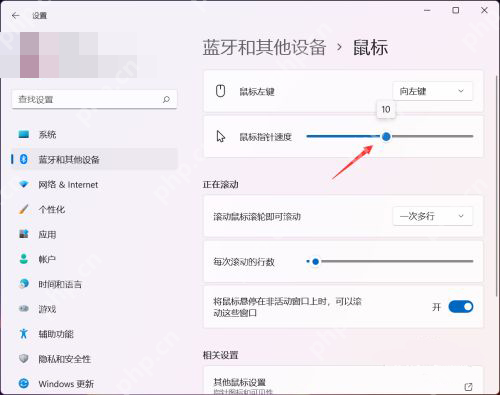Click the pointer icon beside 鼠标指针速度
The image size is (500, 395).
point(221,136)
